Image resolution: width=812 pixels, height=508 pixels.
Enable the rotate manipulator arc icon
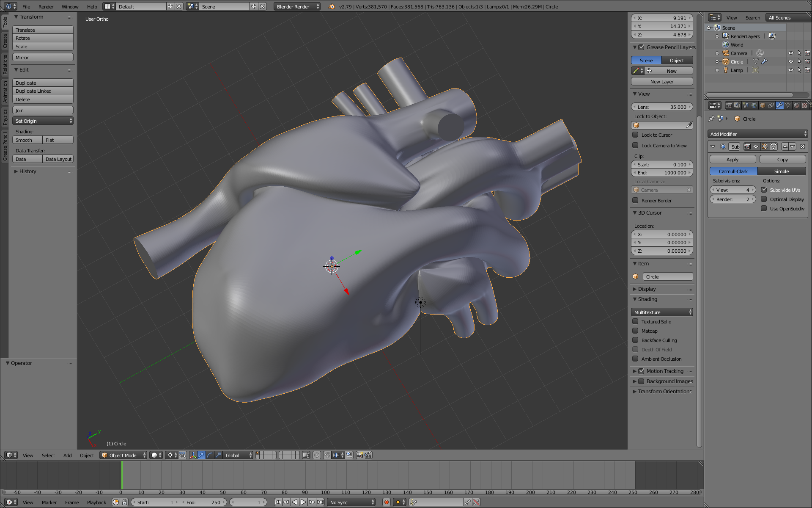(210, 455)
